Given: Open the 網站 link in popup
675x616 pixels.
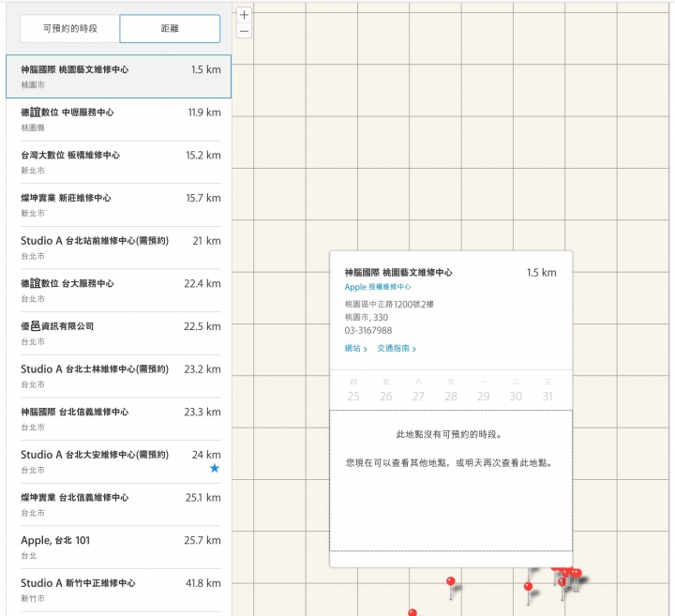Looking at the screenshot, I should tap(355, 348).
